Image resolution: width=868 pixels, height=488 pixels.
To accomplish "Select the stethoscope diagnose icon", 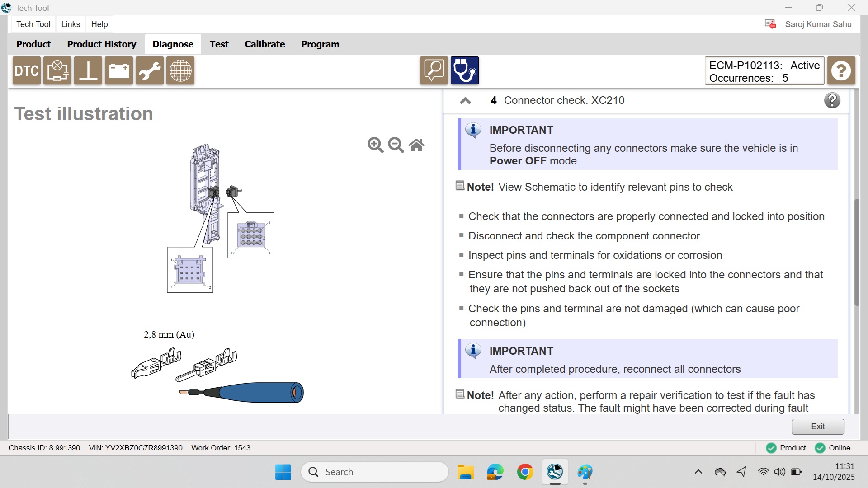I will (464, 71).
